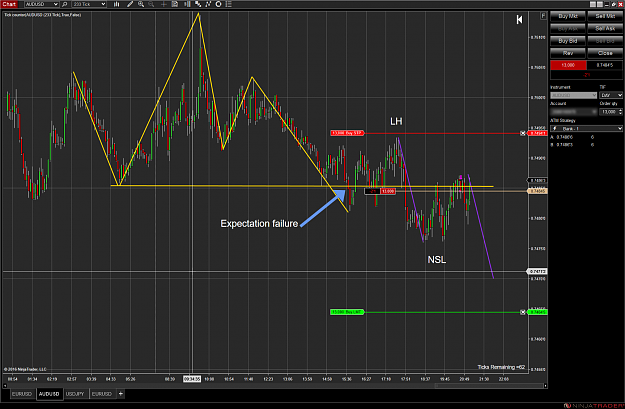Viewport: 625px width, 409px height.
Task: Click the Tick counter indicator label
Action: pos(43,15)
